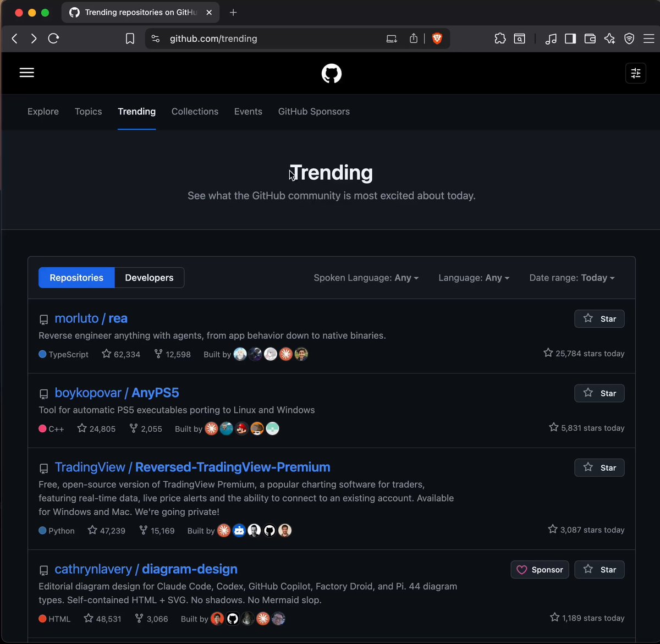Click the fork count 2,055 for AnyPS5
Image resolution: width=660 pixels, height=644 pixels.
145,428
